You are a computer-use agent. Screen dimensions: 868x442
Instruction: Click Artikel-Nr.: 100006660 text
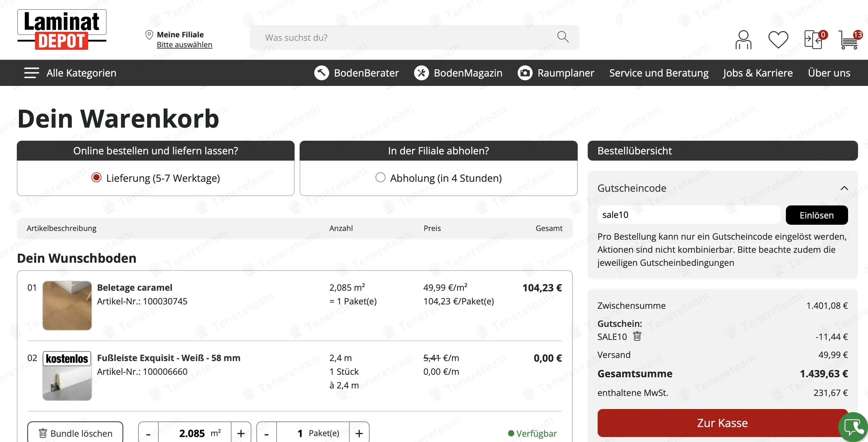142,371
